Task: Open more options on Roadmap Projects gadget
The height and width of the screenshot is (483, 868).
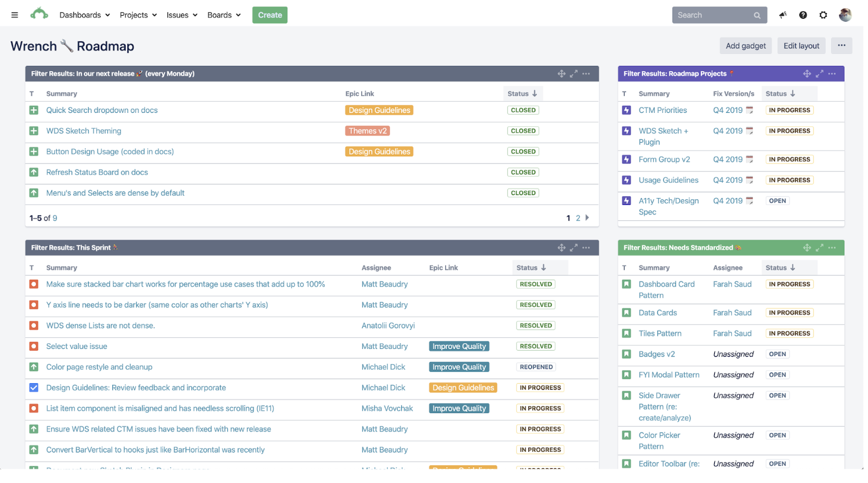Action: pos(832,74)
